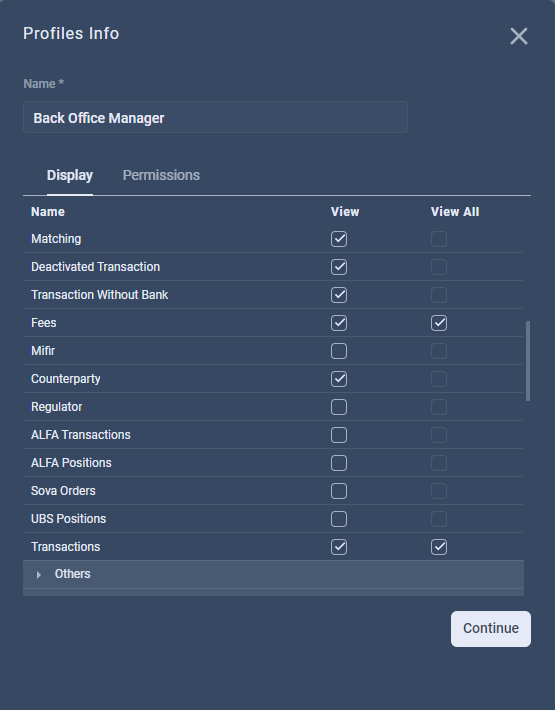Check View for ALFA Transactions
555x710 pixels.
pyautogui.click(x=339, y=435)
